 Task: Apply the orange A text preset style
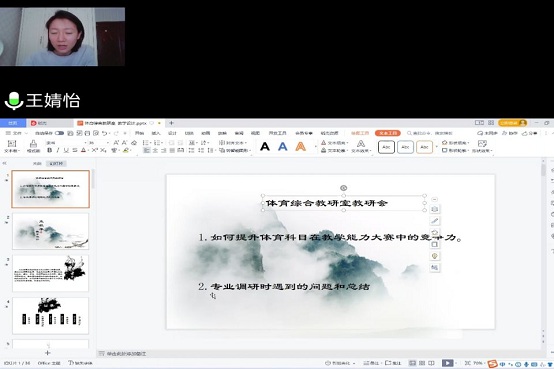point(300,146)
